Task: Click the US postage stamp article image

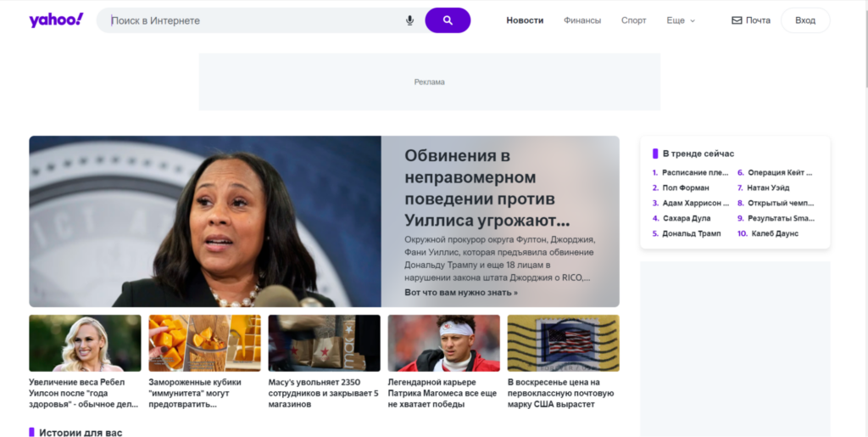Action: [x=563, y=343]
